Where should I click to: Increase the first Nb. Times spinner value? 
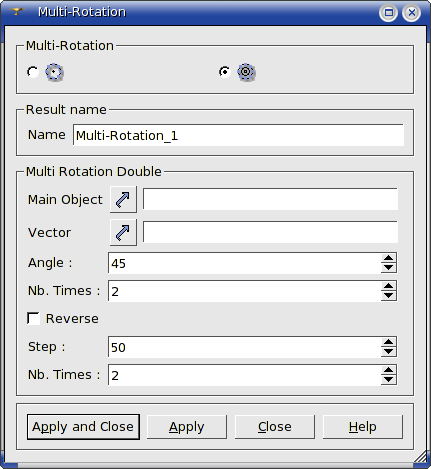point(388,286)
